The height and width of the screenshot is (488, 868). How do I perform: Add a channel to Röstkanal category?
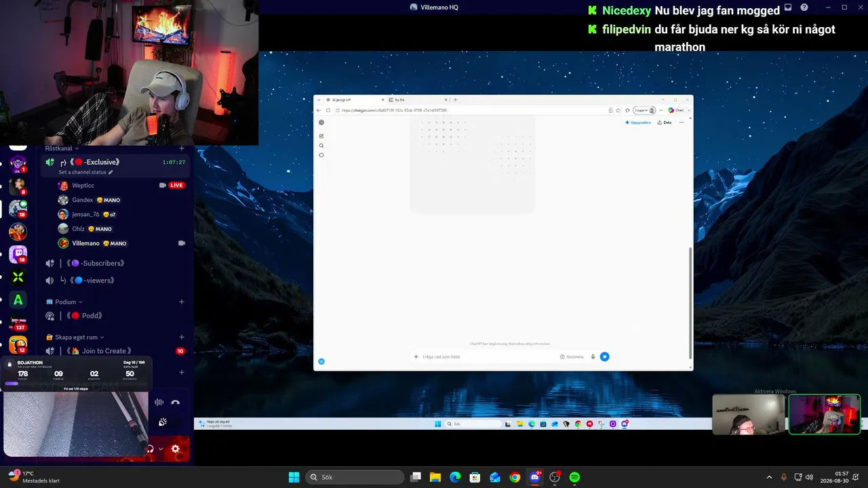[x=182, y=148]
